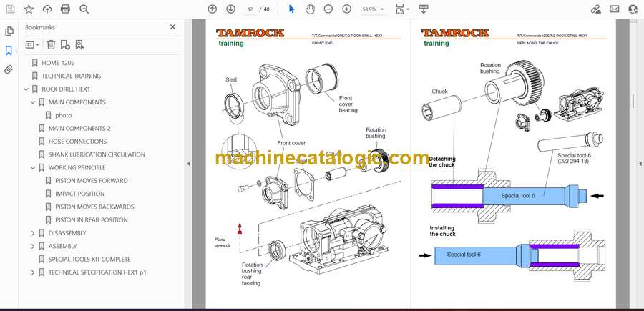This screenshot has width=644, height=311.
Task: Jump to PISTON IN REAR POSITION bookmark
Action: pyautogui.click(x=91, y=220)
